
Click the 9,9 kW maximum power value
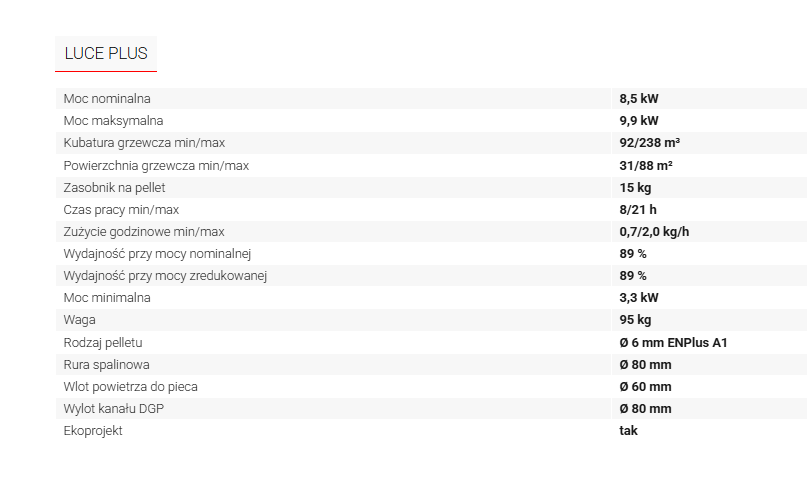[x=639, y=121]
